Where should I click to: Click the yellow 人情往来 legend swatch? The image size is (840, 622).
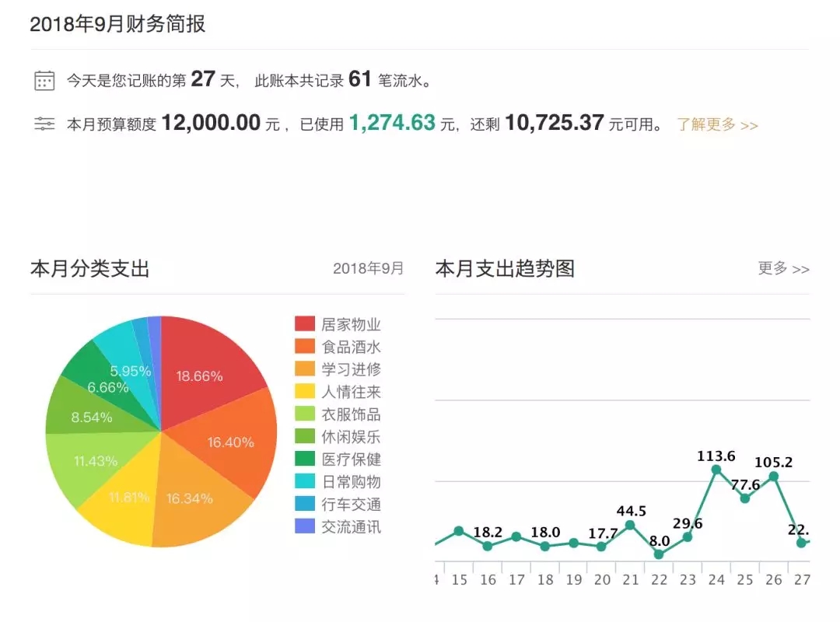[x=305, y=391]
